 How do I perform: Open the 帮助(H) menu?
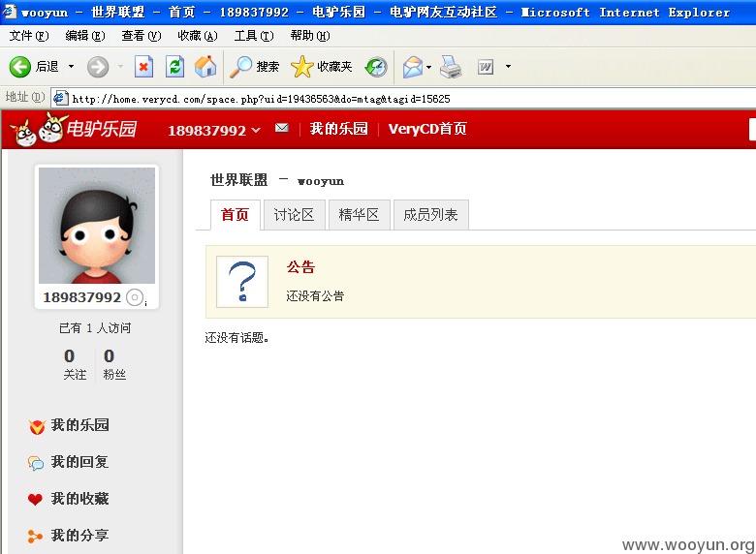310,36
